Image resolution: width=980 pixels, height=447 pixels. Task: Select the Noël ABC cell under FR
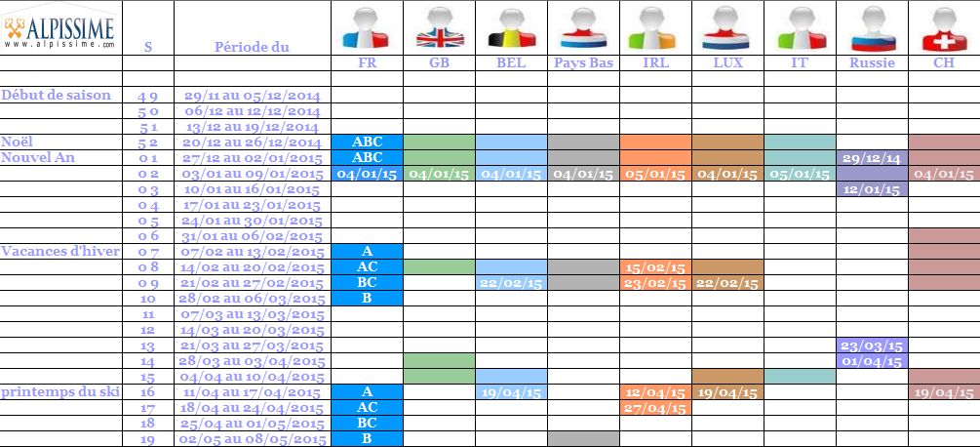[367, 142]
